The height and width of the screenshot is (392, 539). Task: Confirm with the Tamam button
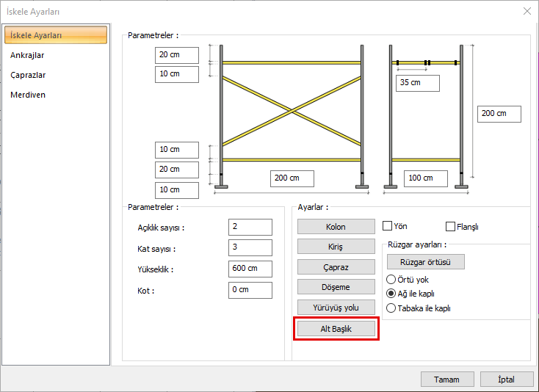pos(446,380)
